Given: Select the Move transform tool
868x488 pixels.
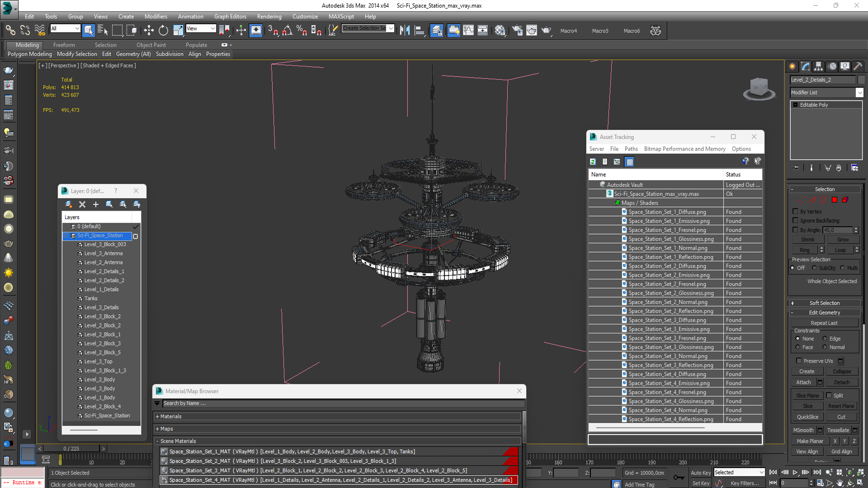Looking at the screenshot, I should 149,30.
